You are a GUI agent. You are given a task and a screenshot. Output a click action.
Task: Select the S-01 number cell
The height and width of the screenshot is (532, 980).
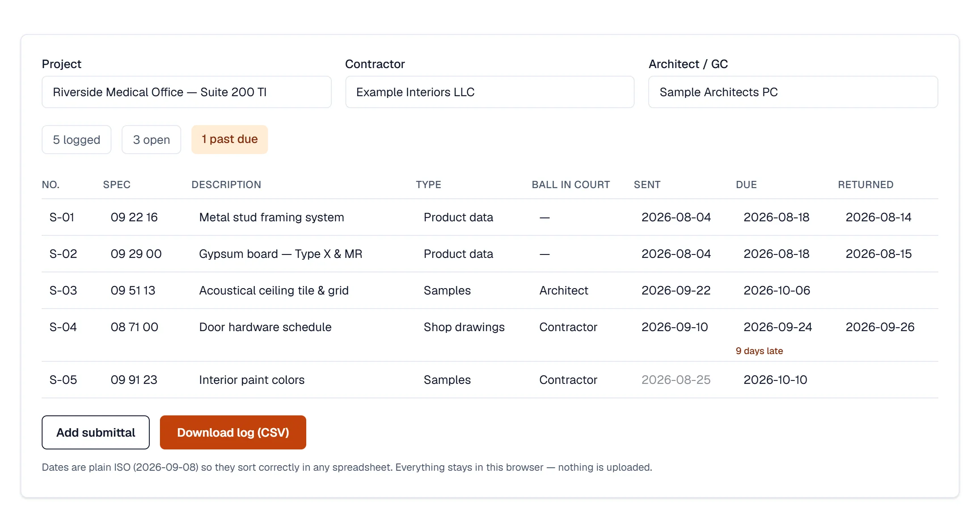(62, 217)
